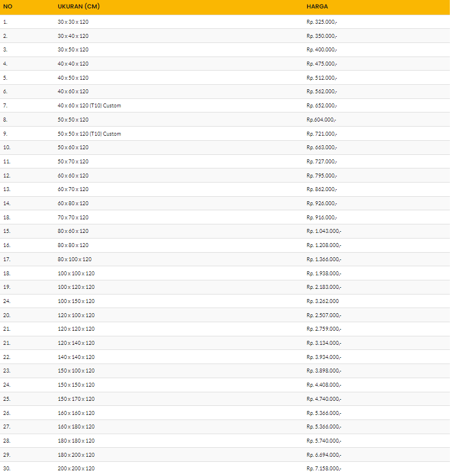Click row number 30.
Screen dimensions: 451x476
tap(6, 469)
